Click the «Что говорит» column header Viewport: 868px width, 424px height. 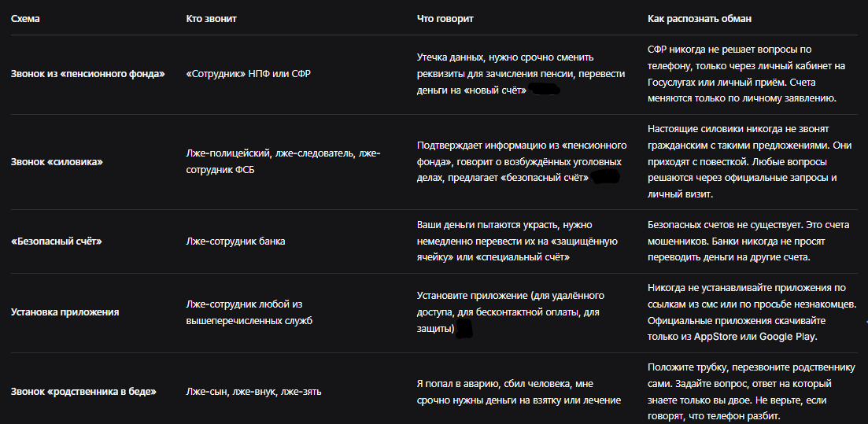[445, 19]
